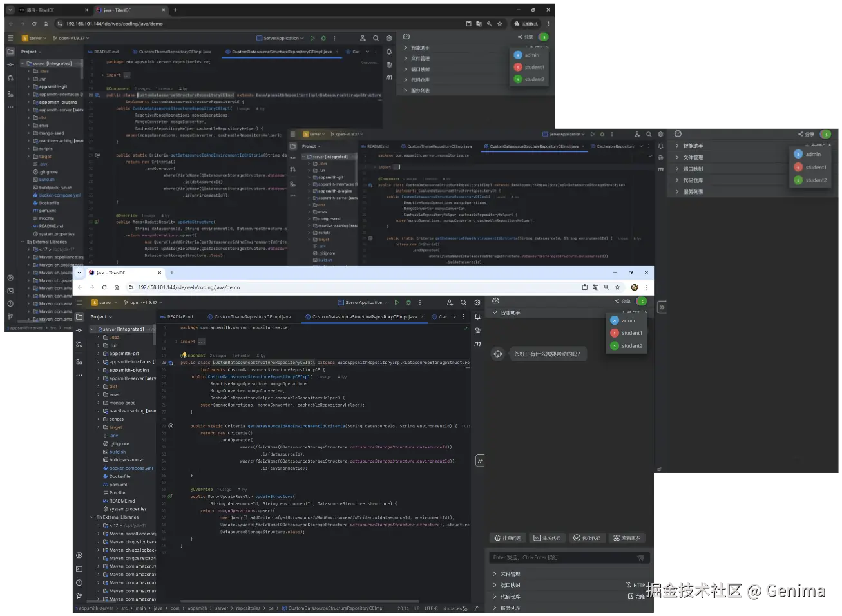842x616 pixels.
Task: Select student2 in front window user list
Action: pyautogui.click(x=626, y=346)
